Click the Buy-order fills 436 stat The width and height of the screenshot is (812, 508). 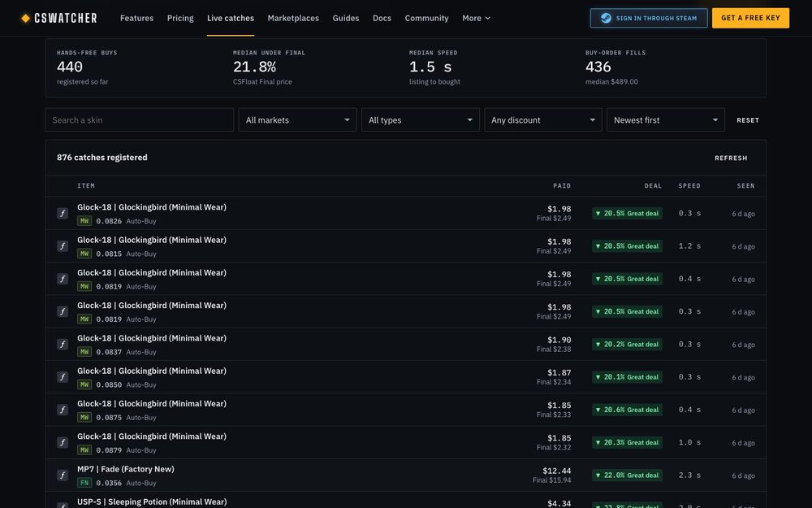(615, 67)
